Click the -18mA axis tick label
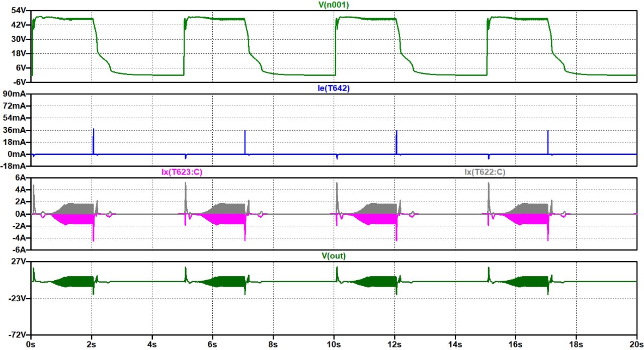This screenshot has width=644, height=350. [15, 166]
